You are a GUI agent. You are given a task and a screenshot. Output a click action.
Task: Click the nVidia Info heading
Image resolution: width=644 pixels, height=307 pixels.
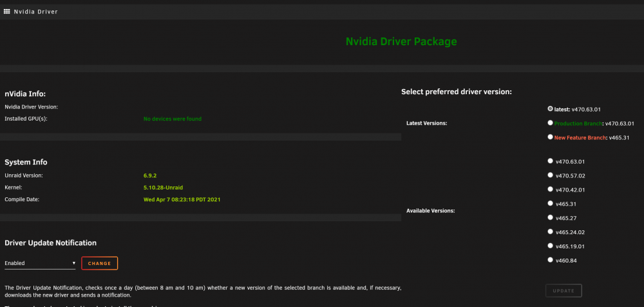coord(25,94)
